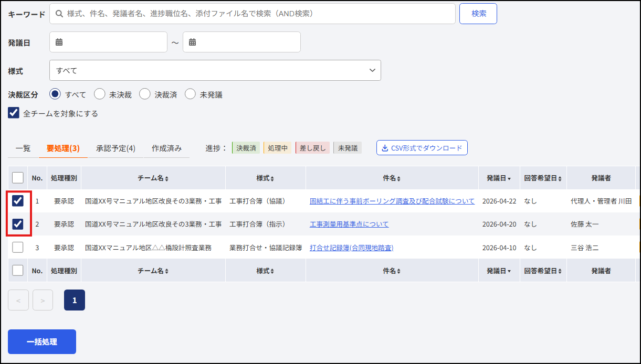Click team name 国道XXマニュアル地区△△橋設計照査業務
This screenshot has width=641, height=364.
148,248
